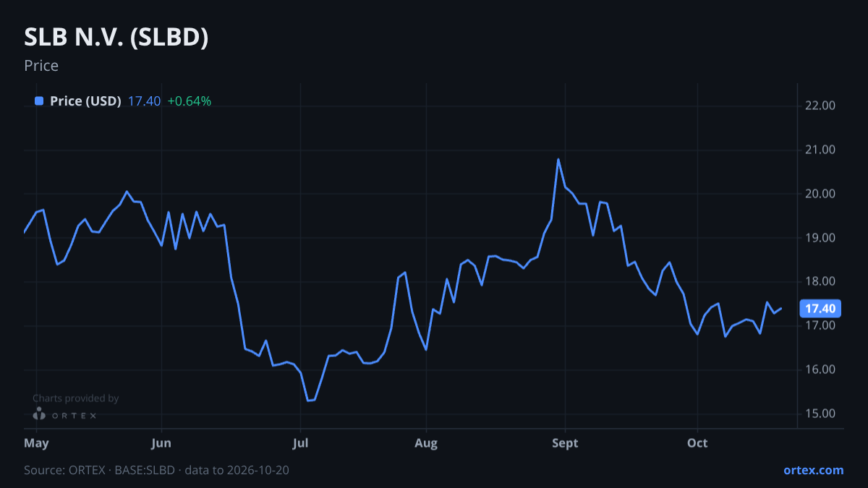Click the 21.00 y-axis label
The image size is (868, 488).
[820, 150]
